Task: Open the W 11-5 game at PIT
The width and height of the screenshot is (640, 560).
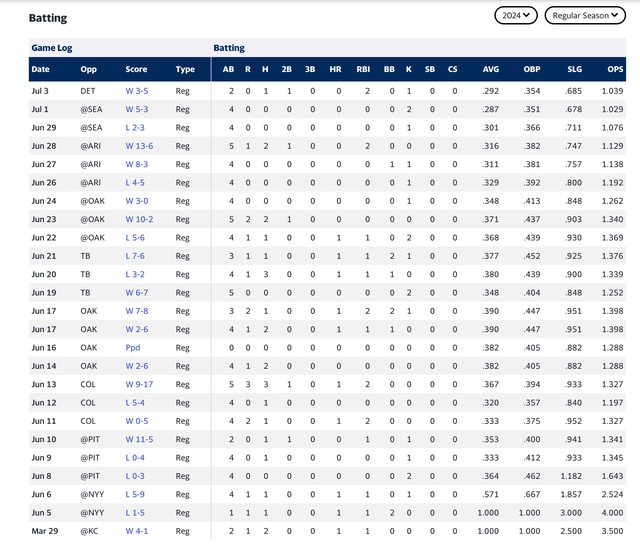Action: [x=139, y=439]
